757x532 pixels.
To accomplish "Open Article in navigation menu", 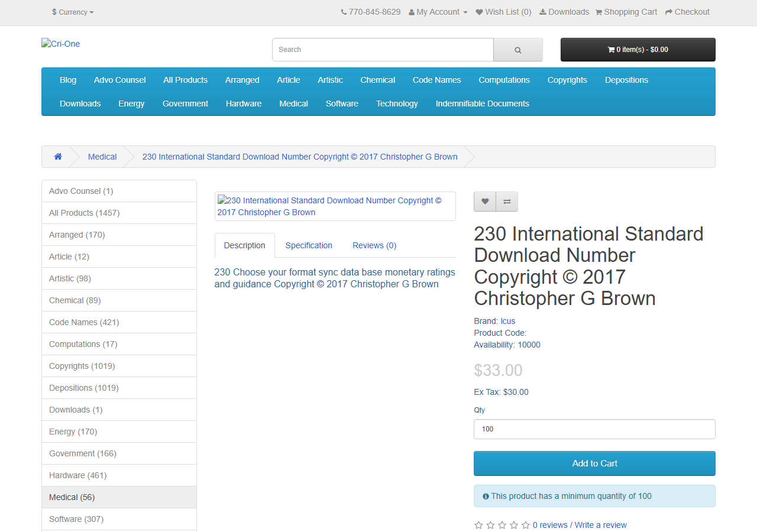I will [289, 80].
